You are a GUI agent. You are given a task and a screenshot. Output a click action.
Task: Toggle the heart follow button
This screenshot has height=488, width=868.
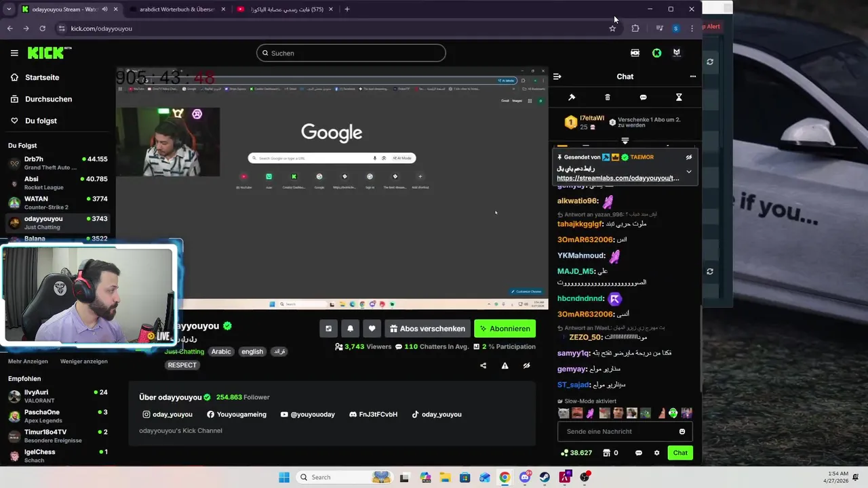click(372, 329)
